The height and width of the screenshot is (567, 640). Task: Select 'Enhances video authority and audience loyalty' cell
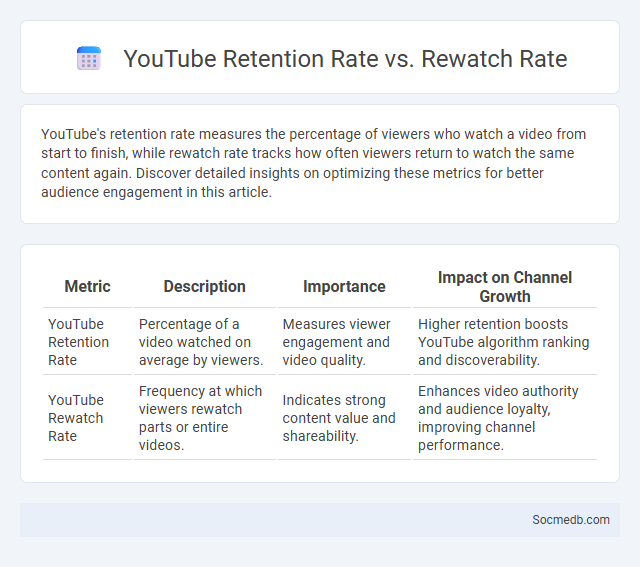click(x=505, y=418)
